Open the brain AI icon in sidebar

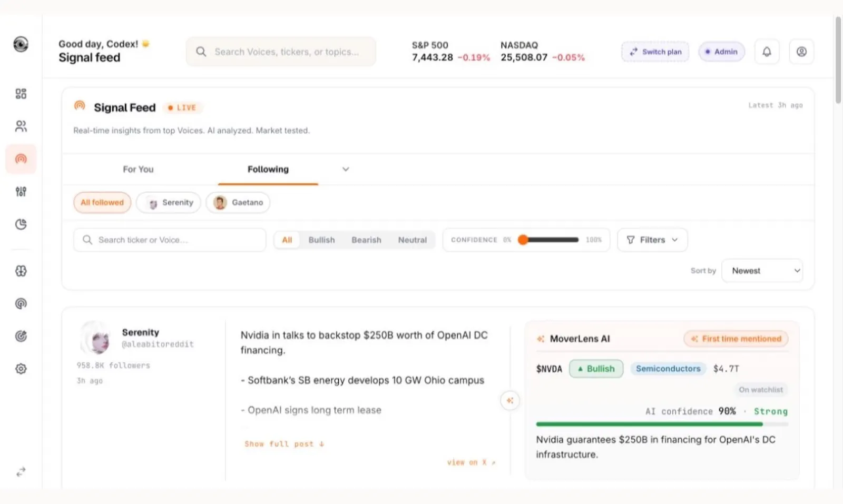point(21,271)
